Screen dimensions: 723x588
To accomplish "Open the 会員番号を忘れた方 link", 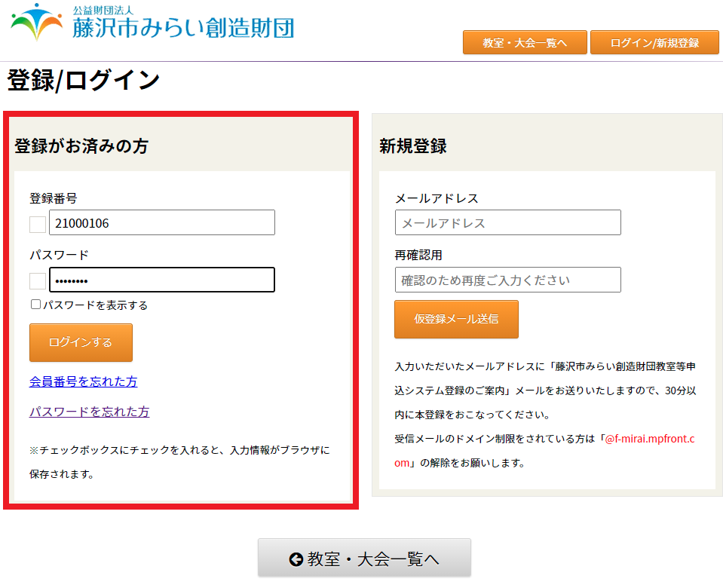I will (x=83, y=381).
